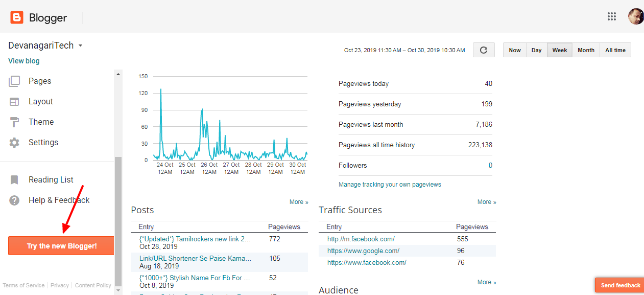Click the sidebar scrollbar down arrow
This screenshot has width=644, height=295.
118,290
